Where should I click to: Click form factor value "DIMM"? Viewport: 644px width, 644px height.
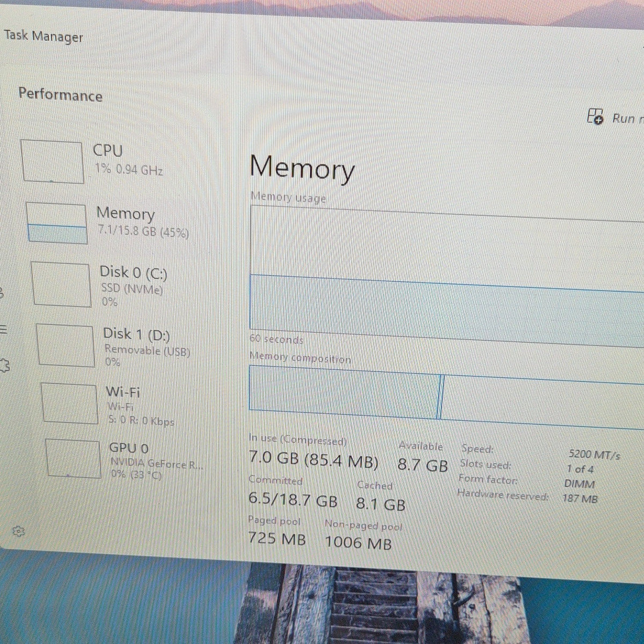pos(580,484)
